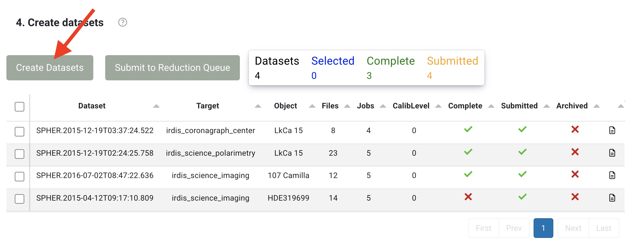644x251 pixels.
Task: Select checkbox for SPHER.2016-07-02T08:47:22.636
Action: click(x=20, y=177)
